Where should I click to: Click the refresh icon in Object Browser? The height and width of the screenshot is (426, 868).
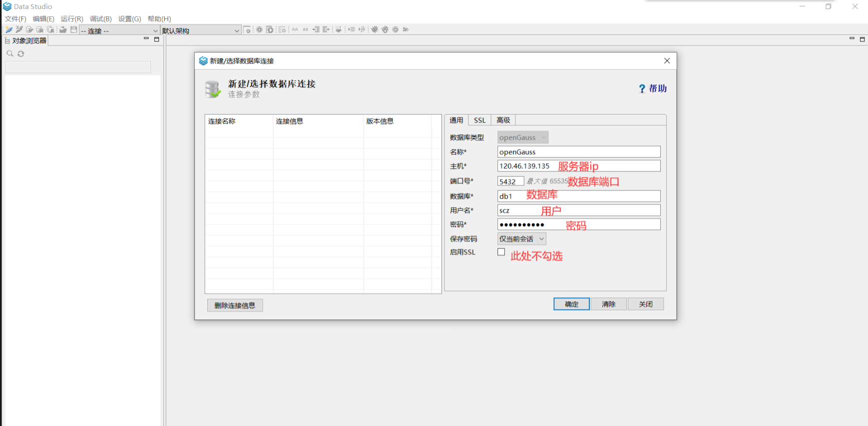click(x=21, y=53)
